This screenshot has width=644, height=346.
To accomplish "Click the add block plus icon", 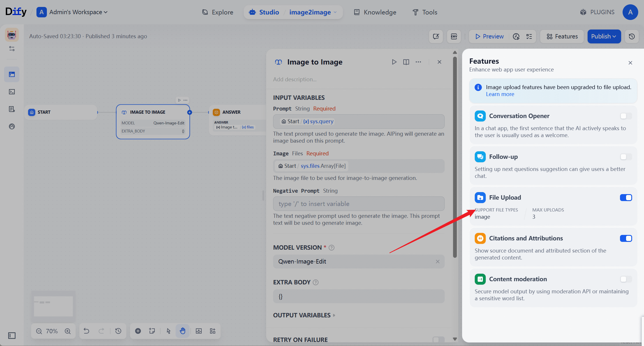I will tap(138, 331).
